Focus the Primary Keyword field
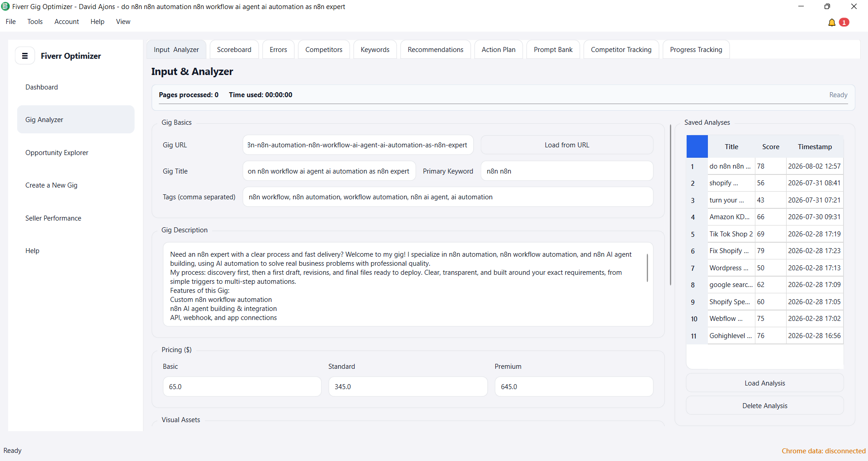 tap(567, 171)
